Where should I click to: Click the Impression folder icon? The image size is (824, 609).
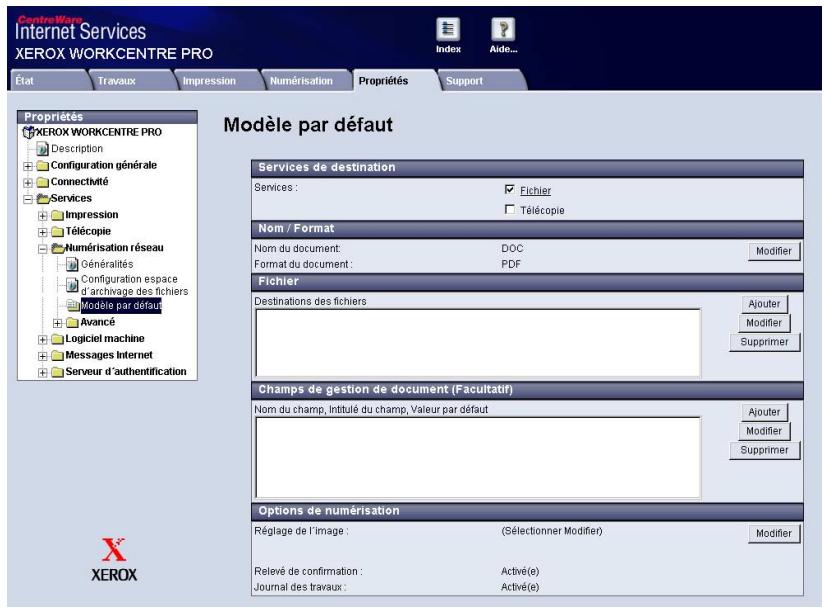pyautogui.click(x=57, y=215)
